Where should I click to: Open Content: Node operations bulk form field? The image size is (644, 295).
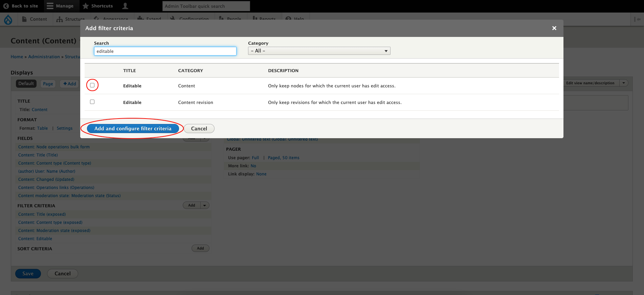coord(54,147)
